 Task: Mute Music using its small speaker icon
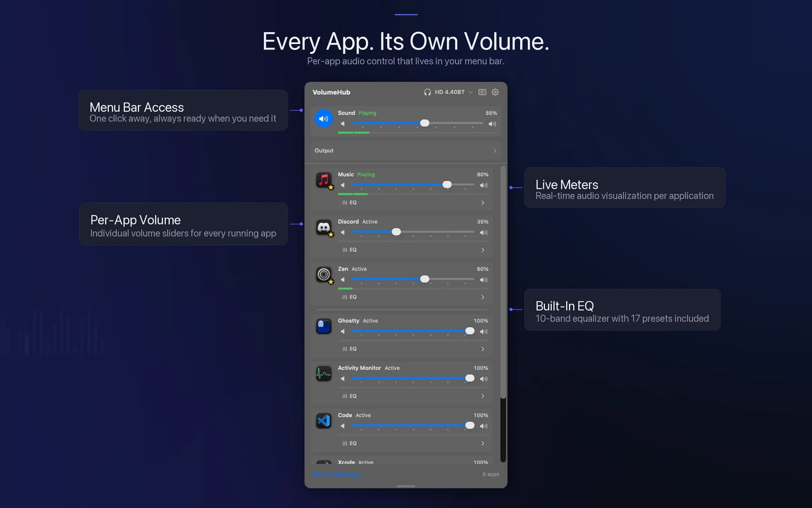[343, 185]
